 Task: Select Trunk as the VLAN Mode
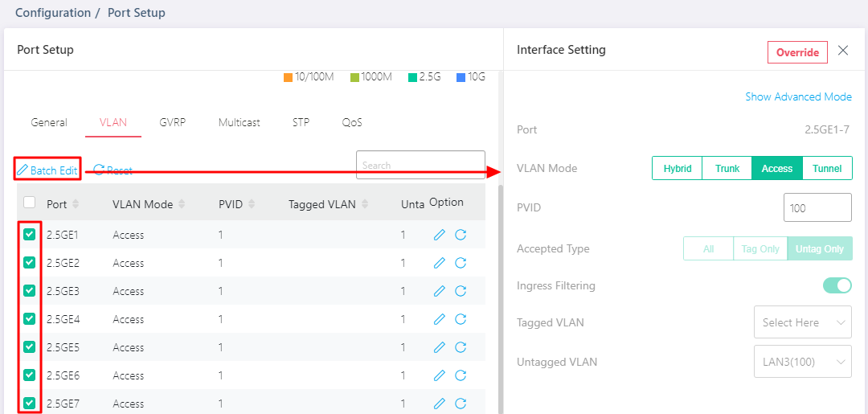[727, 168]
